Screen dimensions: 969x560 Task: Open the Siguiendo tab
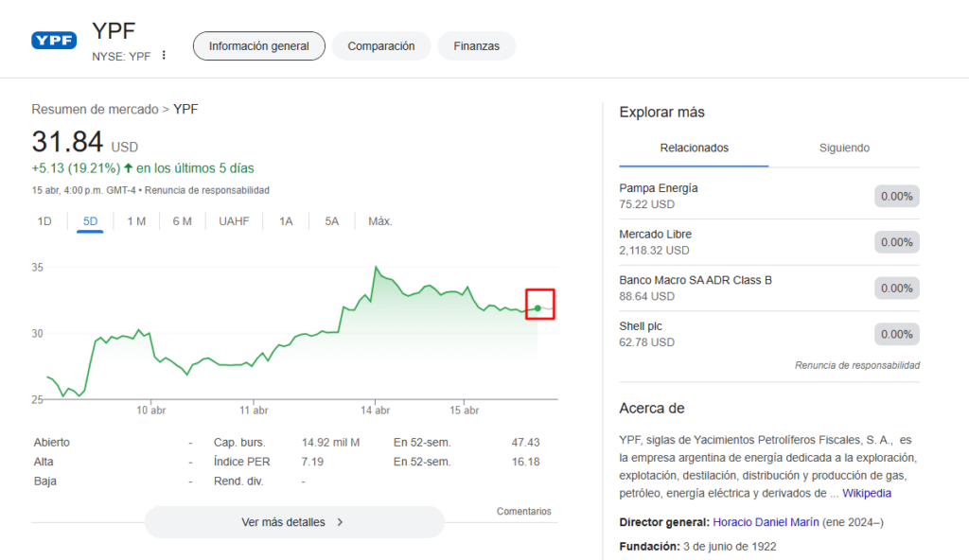(x=844, y=148)
